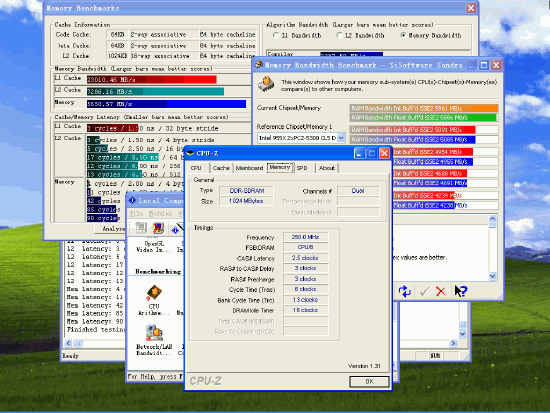
Task: Click the left scroll arrow in the latency log window
Action: click(x=68, y=343)
